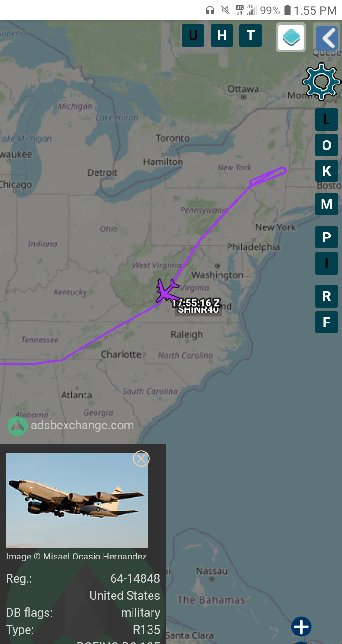
Task: Toggle the L labels button
Action: (x=326, y=120)
